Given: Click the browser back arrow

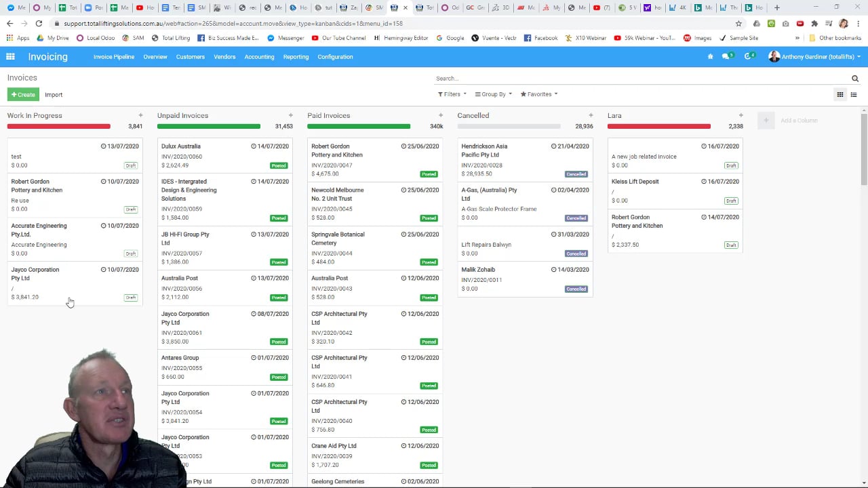Looking at the screenshot, I should point(9,23).
